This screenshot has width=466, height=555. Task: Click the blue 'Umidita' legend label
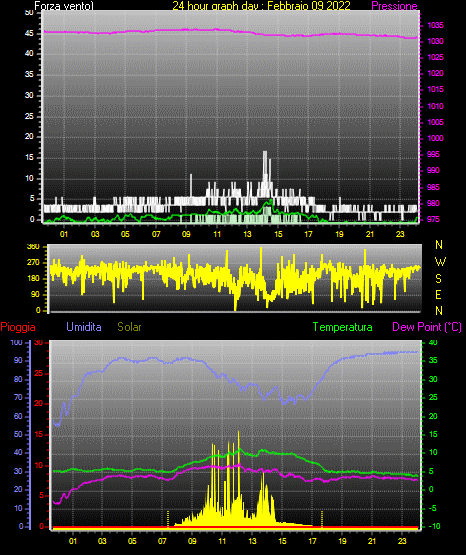pyautogui.click(x=84, y=327)
